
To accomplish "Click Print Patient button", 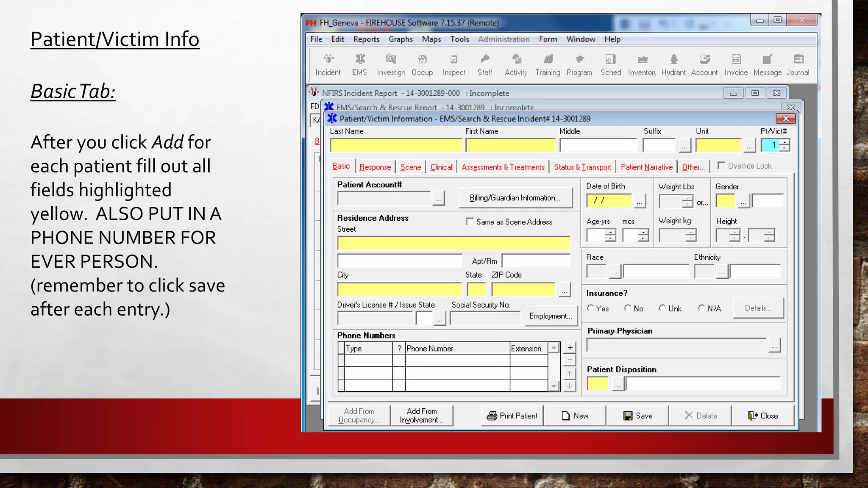I will [x=512, y=416].
